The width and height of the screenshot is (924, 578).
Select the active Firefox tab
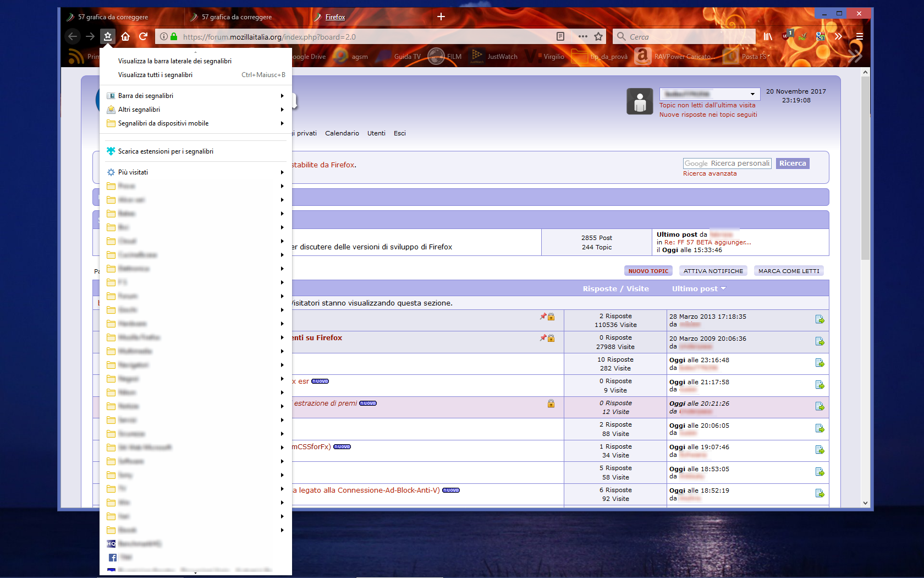(x=370, y=17)
